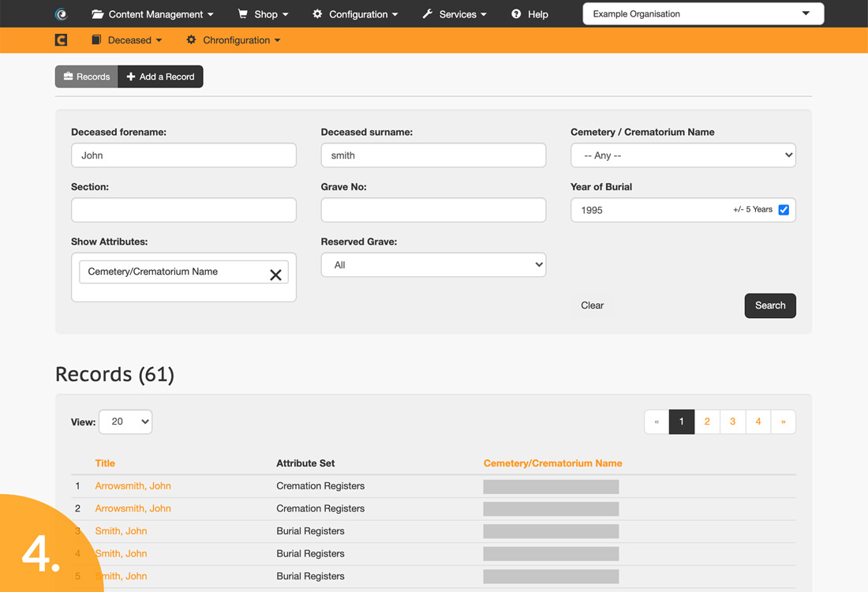Go to next results page
This screenshot has height=592, width=868.
click(784, 422)
